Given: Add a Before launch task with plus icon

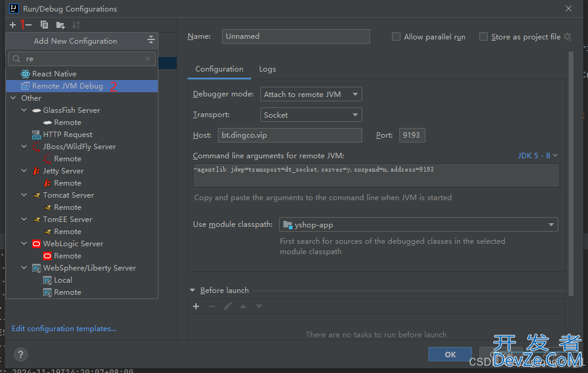Looking at the screenshot, I should pyautogui.click(x=196, y=307).
